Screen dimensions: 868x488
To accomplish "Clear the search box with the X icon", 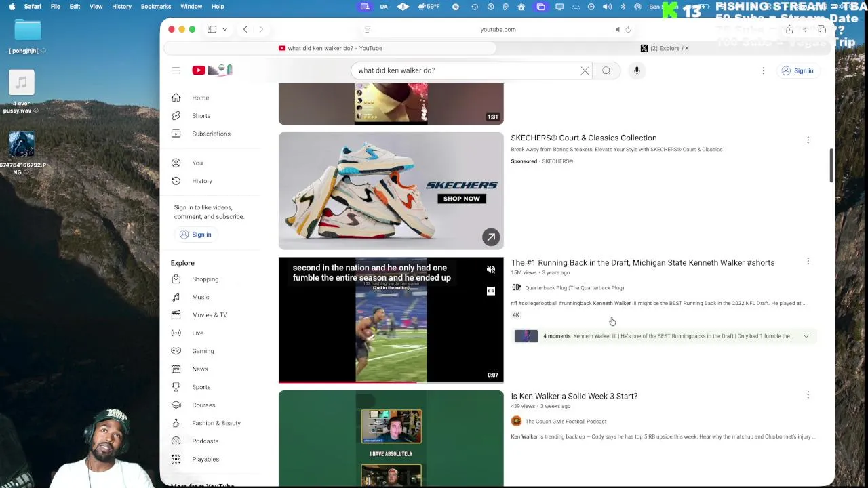I will point(585,70).
